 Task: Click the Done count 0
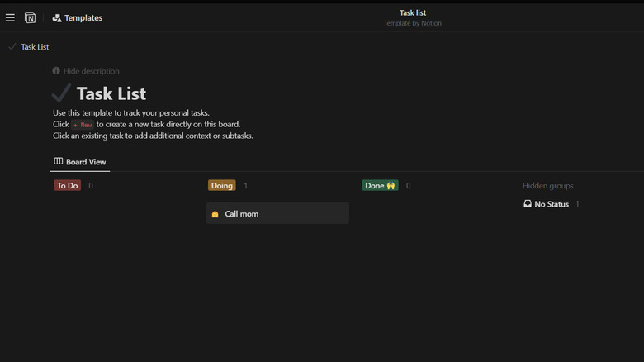(x=408, y=185)
